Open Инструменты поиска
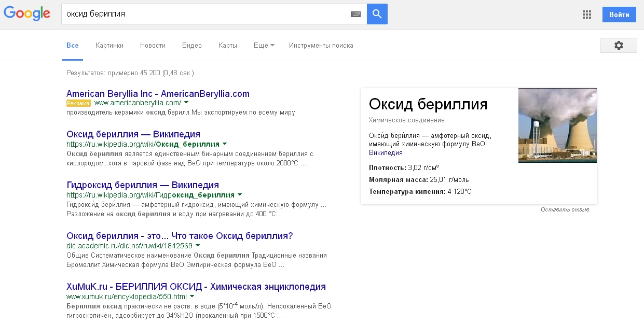The height and width of the screenshot is (324, 644). pos(321,45)
